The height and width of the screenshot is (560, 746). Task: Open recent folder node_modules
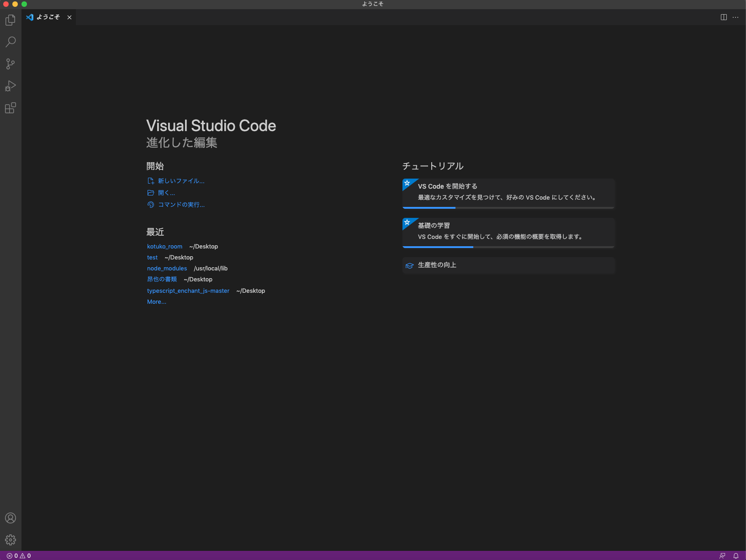click(x=167, y=269)
